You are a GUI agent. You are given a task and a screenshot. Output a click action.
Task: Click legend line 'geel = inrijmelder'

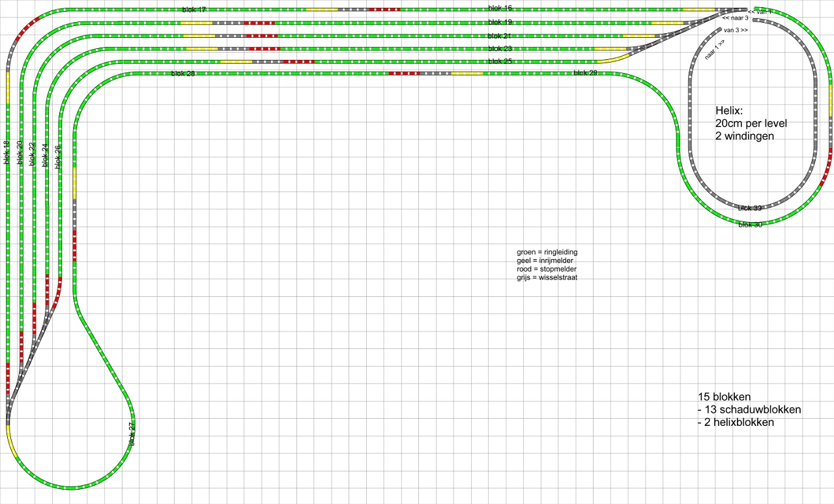tap(545, 260)
